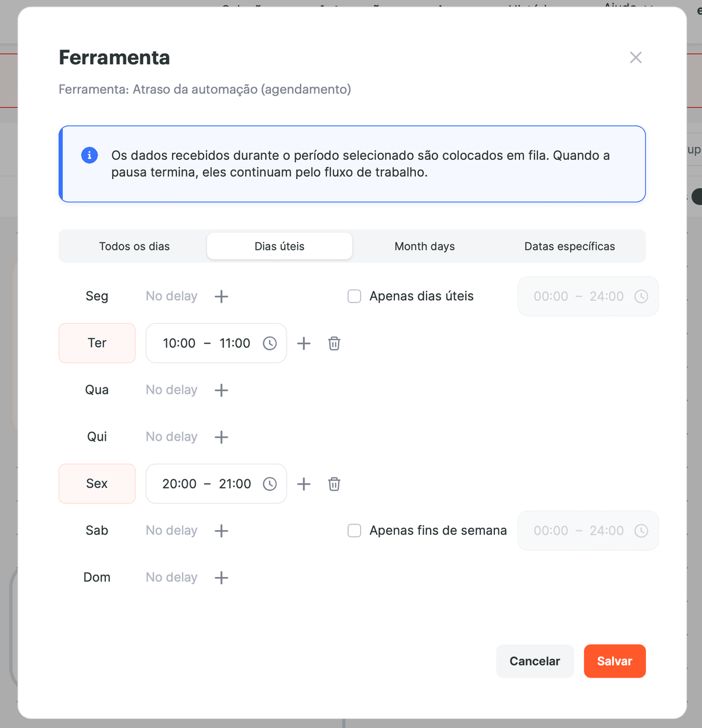Click the Dom day label
This screenshot has height=728, width=702.
pos(97,577)
